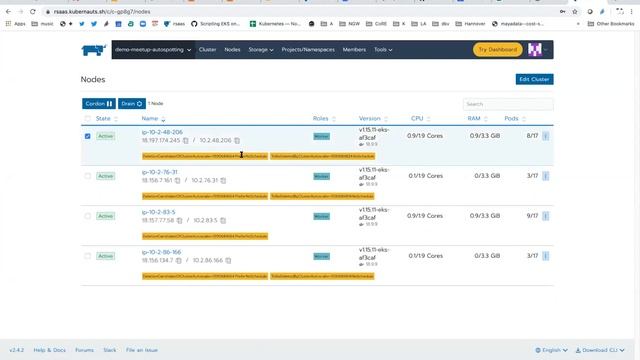Open the Help & Docs footer link
The width and height of the screenshot is (640, 360).
tap(49, 350)
